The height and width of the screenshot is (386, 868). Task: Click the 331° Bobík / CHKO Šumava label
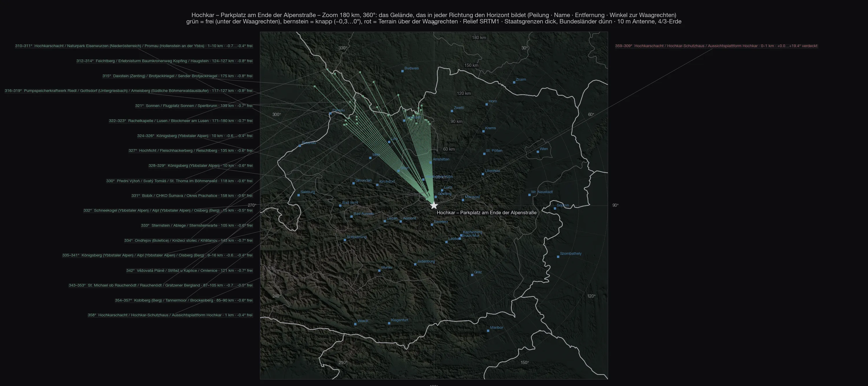pos(192,196)
